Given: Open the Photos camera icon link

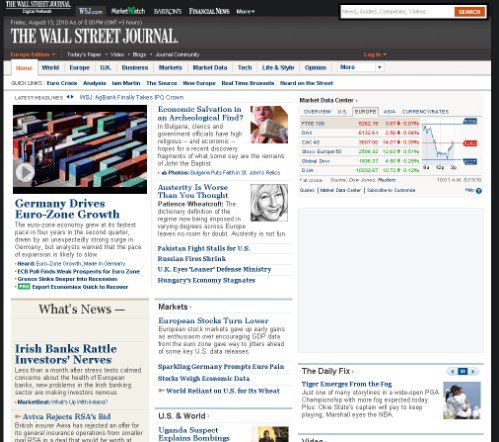Looking at the screenshot, I should coord(164,173).
